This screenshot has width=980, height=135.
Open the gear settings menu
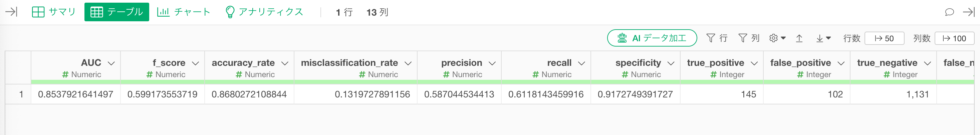[777, 38]
